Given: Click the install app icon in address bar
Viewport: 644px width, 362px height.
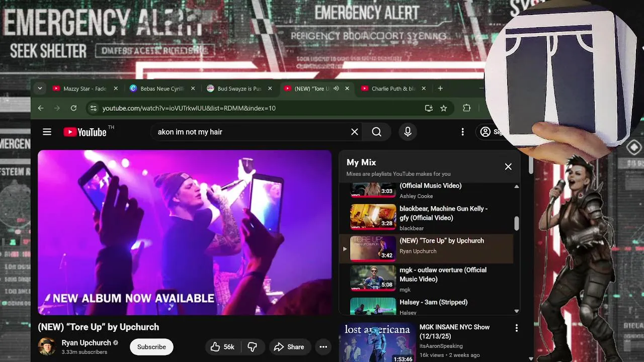Looking at the screenshot, I should click(429, 108).
